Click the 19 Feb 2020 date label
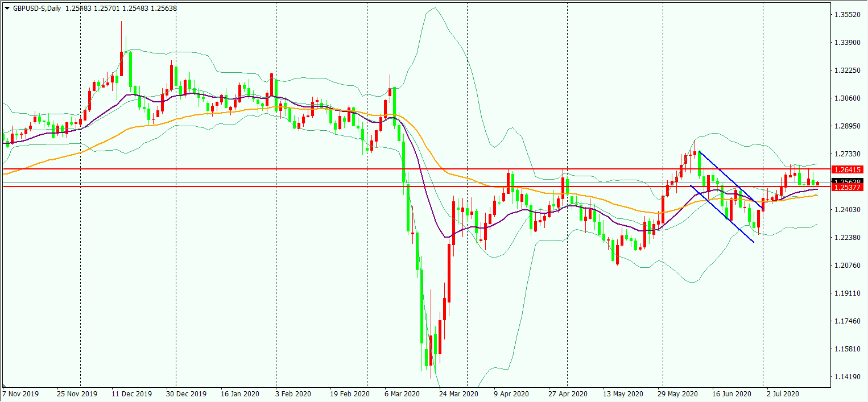Image resolution: width=868 pixels, height=402 pixels. coord(349,394)
